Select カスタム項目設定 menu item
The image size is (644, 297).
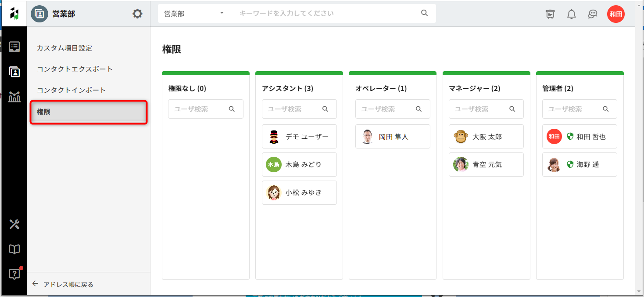[64, 48]
